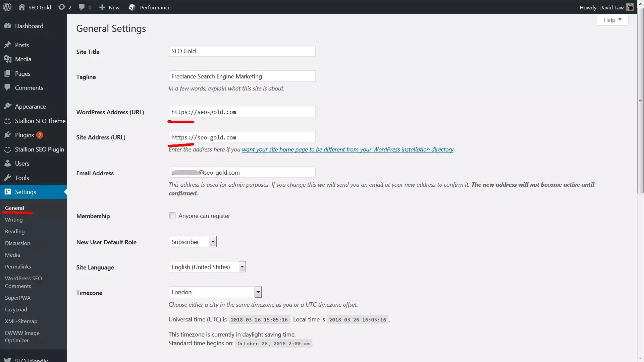The width and height of the screenshot is (644, 362).
Task: Click inside the Tagline input field
Action: 242,76
